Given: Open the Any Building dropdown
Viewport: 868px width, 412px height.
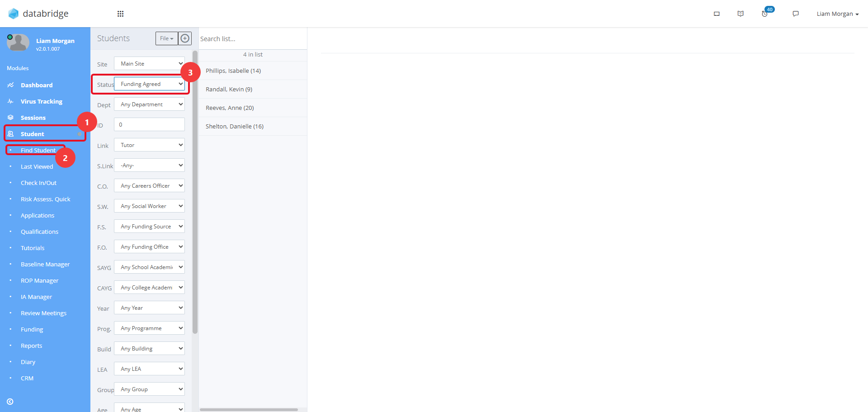Looking at the screenshot, I should tap(149, 349).
